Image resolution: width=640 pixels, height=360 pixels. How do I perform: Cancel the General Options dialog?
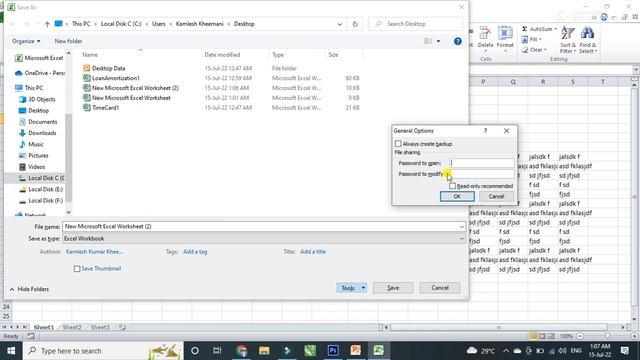coord(496,196)
